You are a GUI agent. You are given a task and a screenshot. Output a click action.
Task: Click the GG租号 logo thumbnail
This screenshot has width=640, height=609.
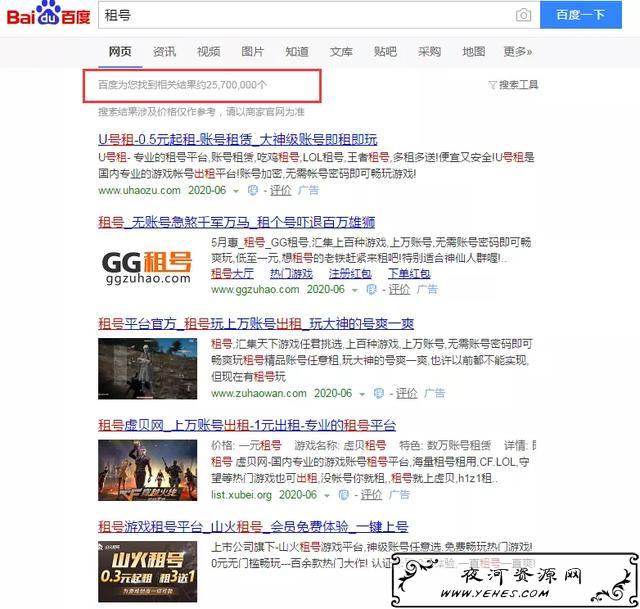point(147,267)
